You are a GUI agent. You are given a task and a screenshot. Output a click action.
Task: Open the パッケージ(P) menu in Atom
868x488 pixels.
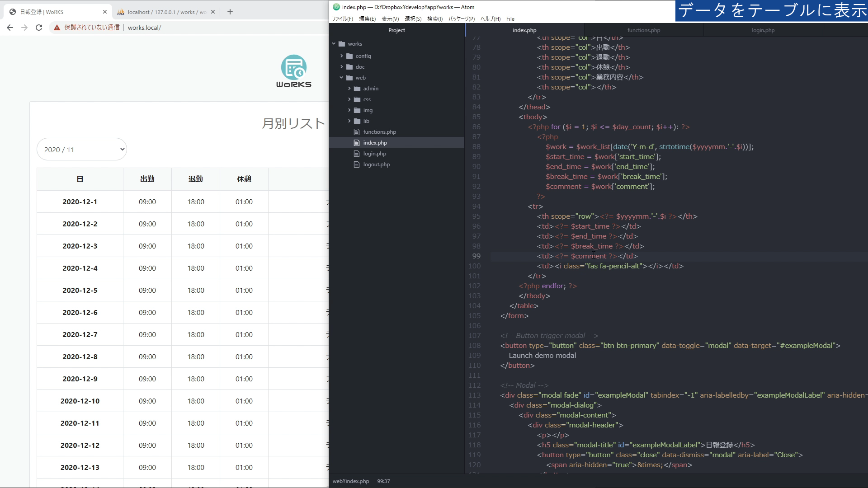(462, 19)
